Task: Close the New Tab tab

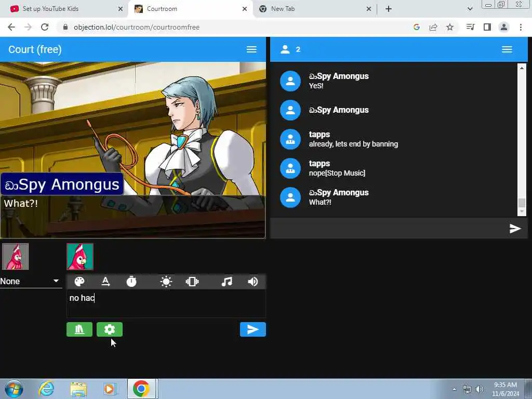Action: (x=369, y=9)
